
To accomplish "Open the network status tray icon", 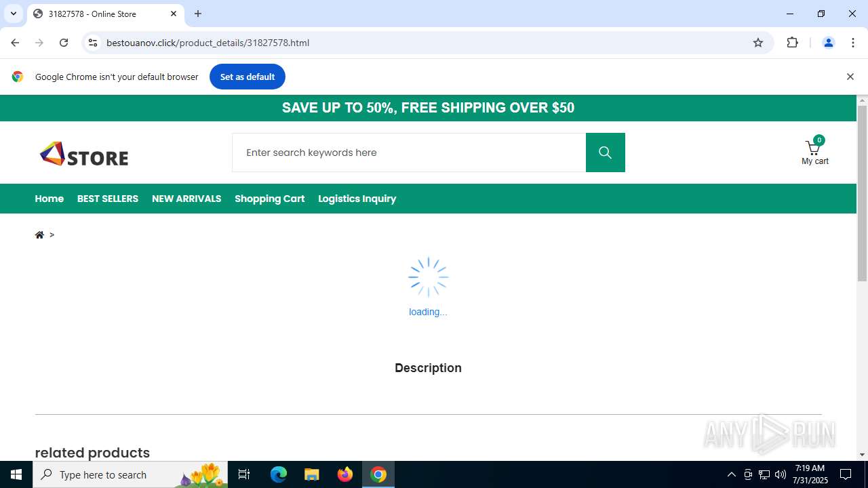I will tap(764, 474).
